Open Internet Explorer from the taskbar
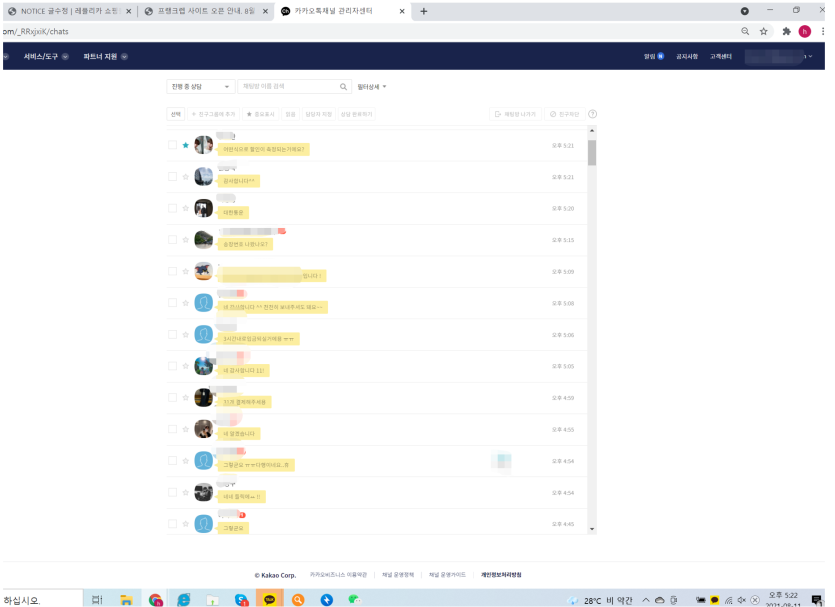Image resolution: width=835 pixels, height=607 pixels. [x=184, y=600]
